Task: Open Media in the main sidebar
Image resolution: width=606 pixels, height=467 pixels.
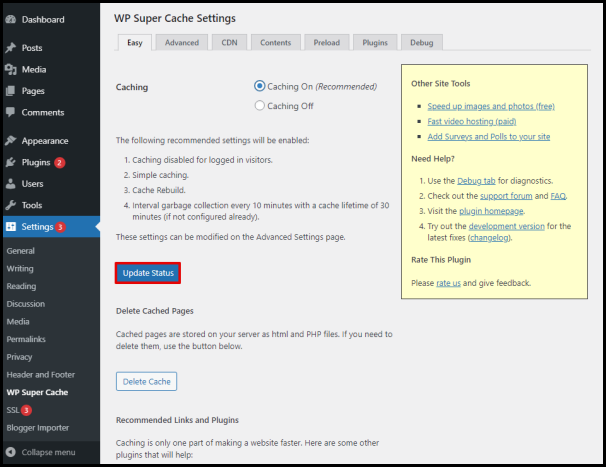Action: point(34,70)
